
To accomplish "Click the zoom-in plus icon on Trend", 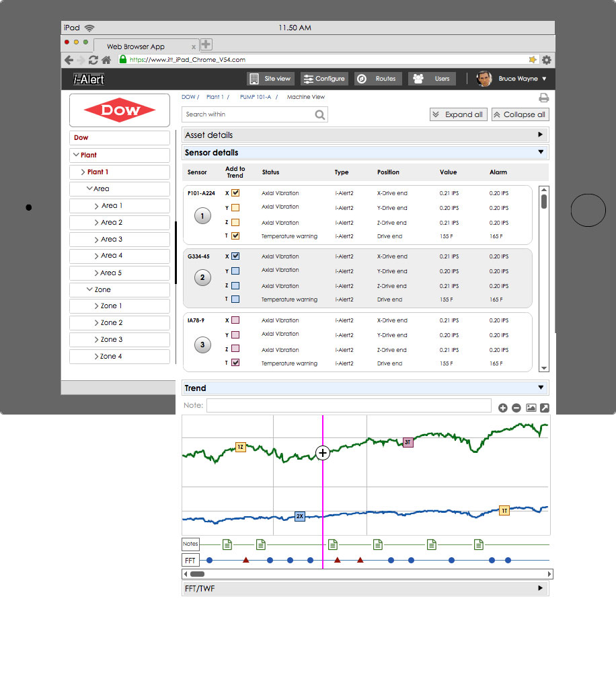I will point(502,408).
